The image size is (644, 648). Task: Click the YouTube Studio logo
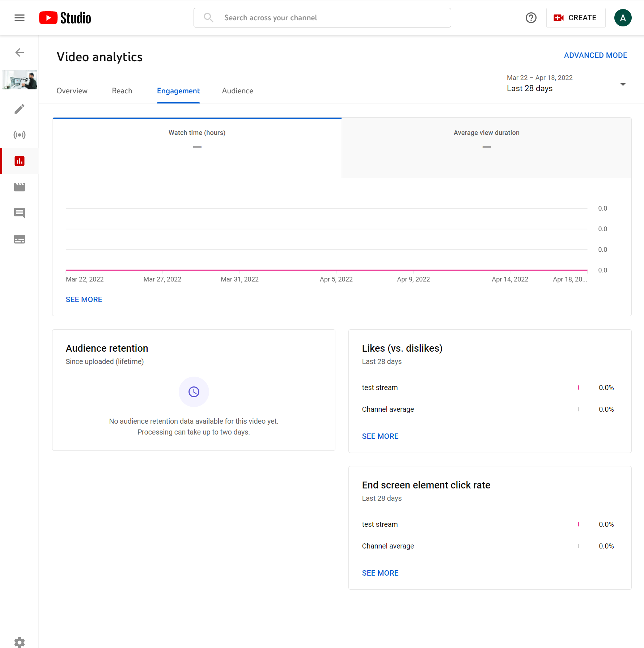pyautogui.click(x=65, y=18)
